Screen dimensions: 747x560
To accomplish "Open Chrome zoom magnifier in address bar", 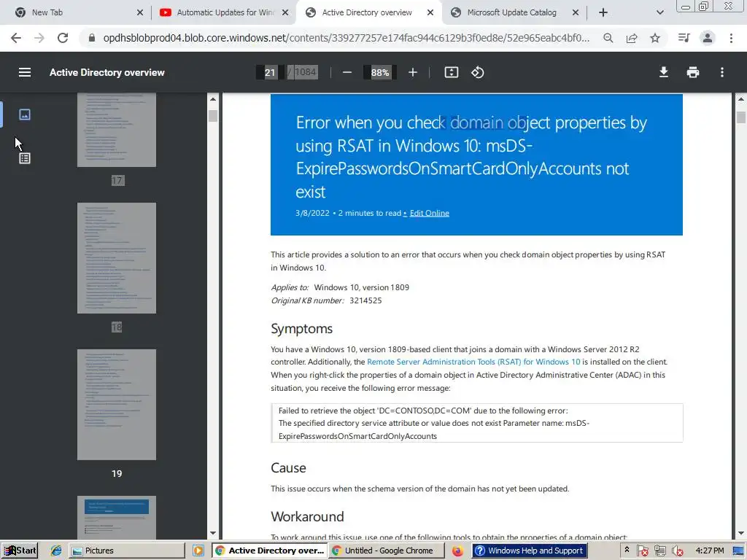I will coord(608,38).
